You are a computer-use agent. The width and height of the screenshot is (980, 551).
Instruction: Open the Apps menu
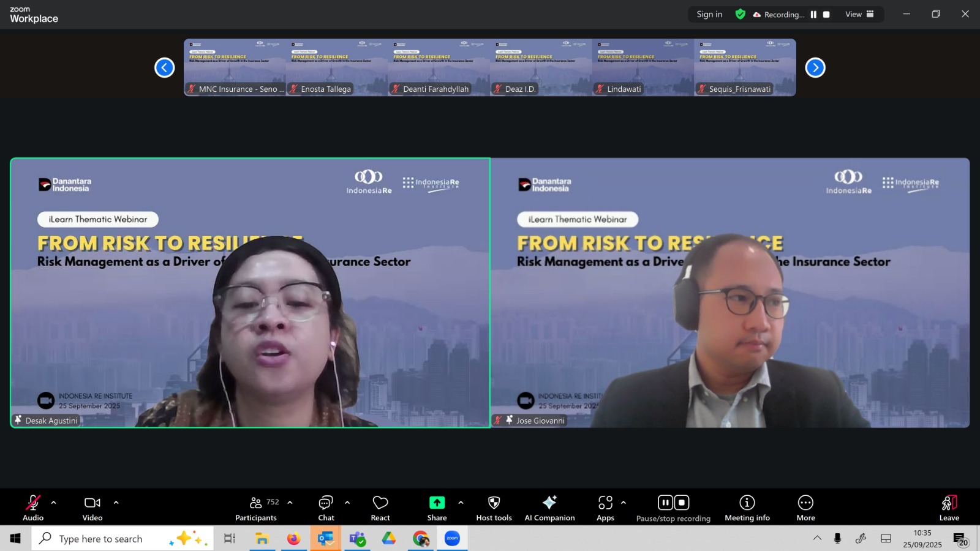(x=605, y=508)
